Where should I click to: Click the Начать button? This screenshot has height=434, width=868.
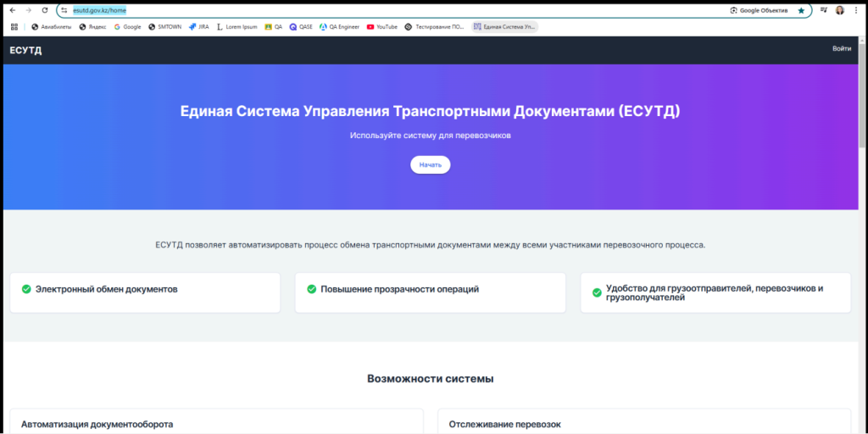430,165
